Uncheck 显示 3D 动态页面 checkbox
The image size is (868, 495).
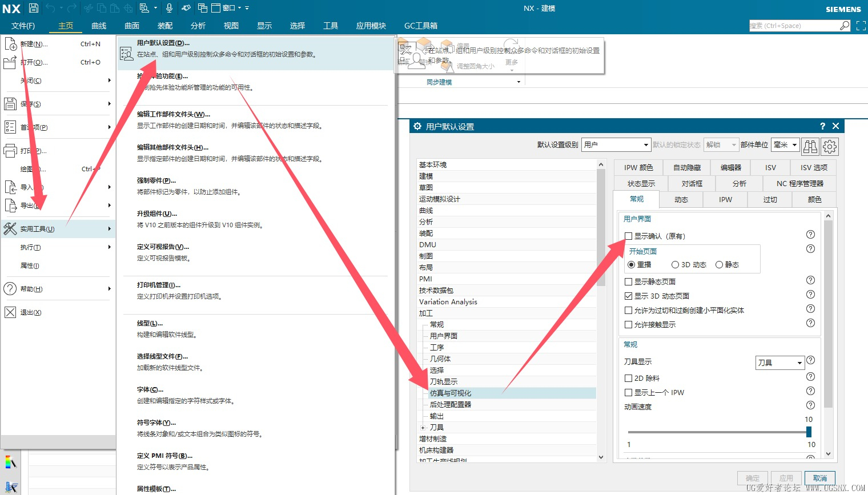point(628,296)
